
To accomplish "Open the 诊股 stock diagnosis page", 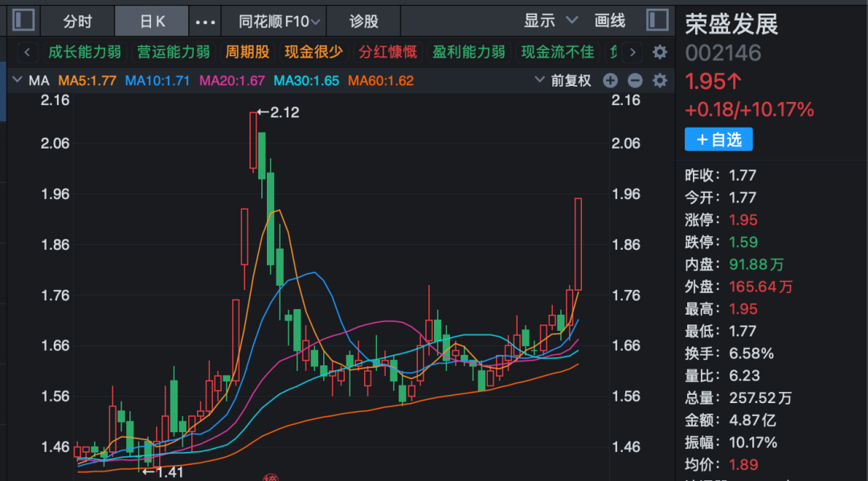I will (363, 22).
